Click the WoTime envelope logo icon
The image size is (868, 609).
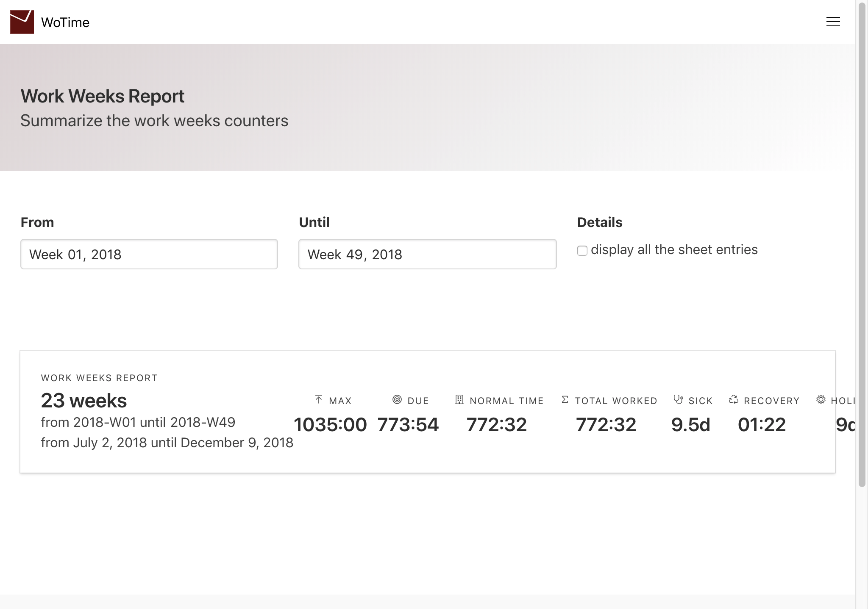point(22,22)
